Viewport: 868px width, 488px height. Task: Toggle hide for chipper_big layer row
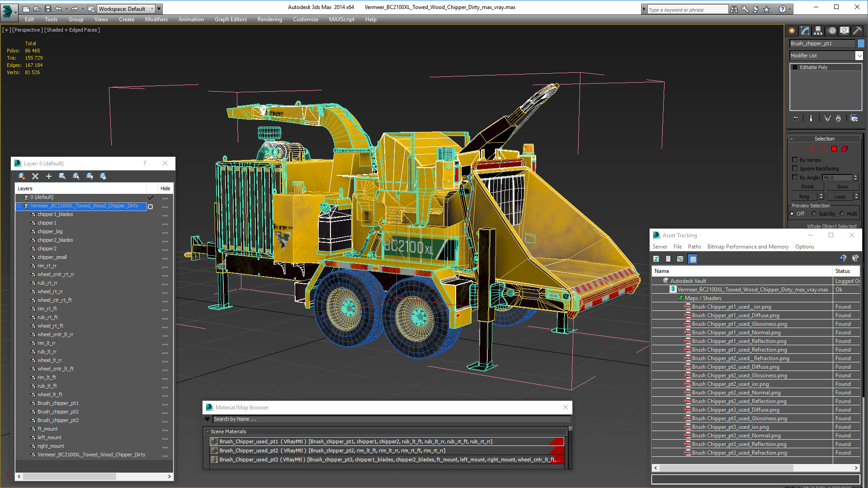pos(165,232)
